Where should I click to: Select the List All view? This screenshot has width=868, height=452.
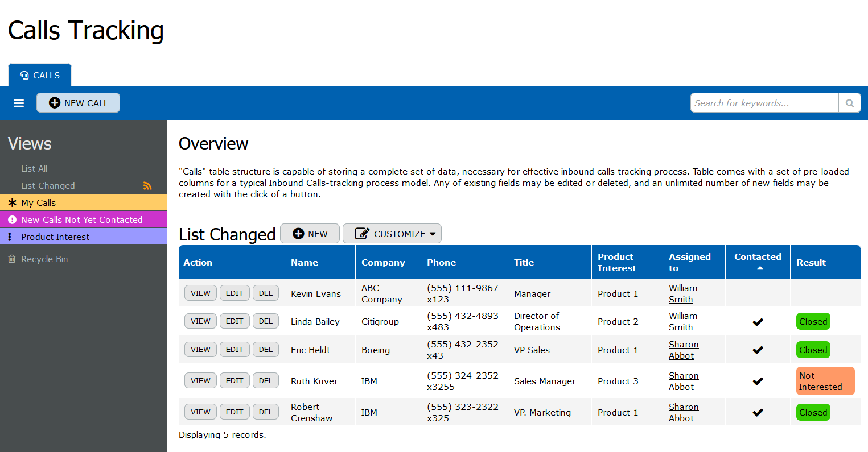pos(34,169)
